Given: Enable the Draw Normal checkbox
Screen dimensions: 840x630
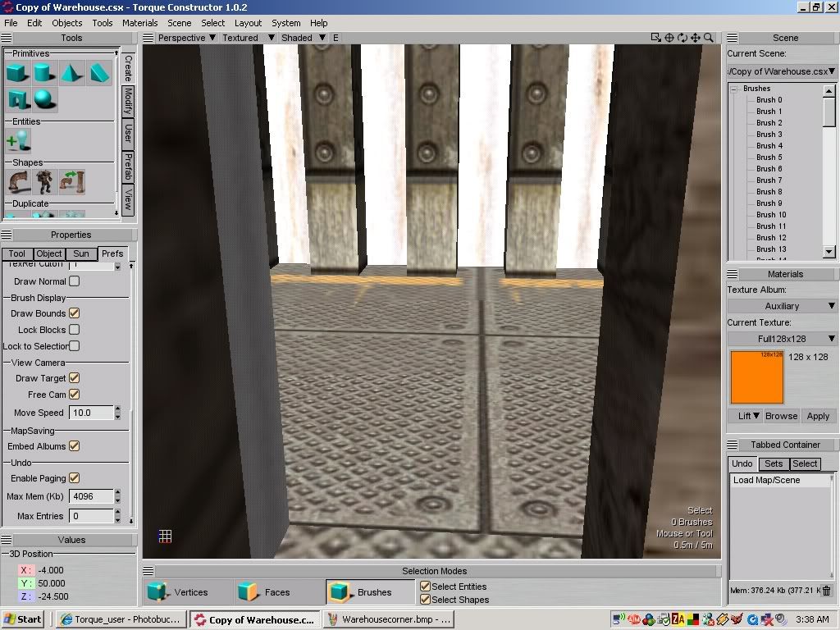Looking at the screenshot, I should (x=75, y=281).
